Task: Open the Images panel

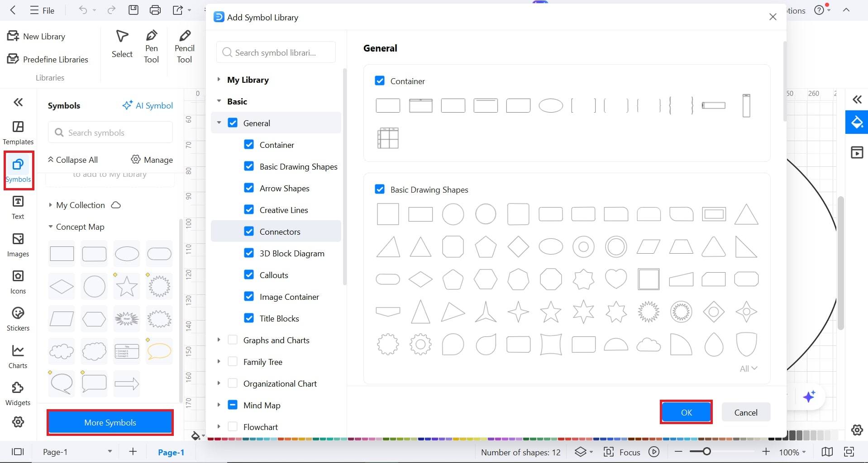Action: (x=18, y=245)
